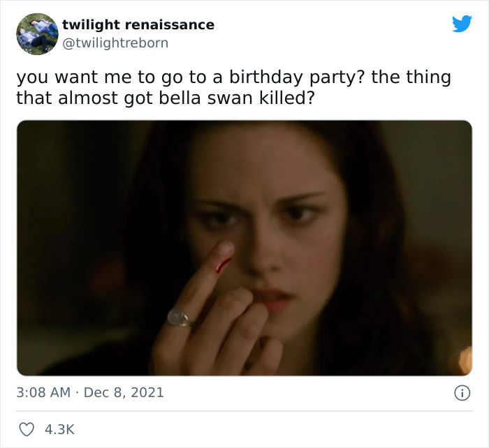Click the Twitter bird logo
The height and width of the screenshot is (448, 489).
[462, 24]
